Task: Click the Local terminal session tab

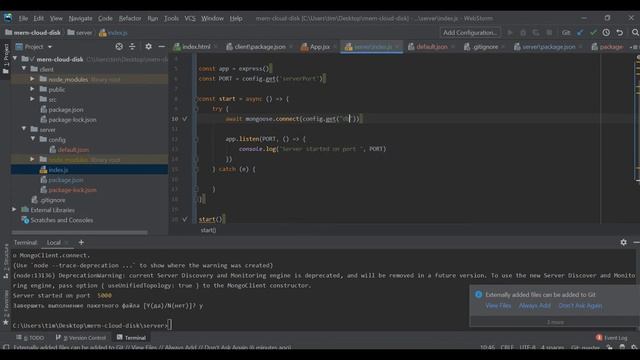Action: point(53,242)
